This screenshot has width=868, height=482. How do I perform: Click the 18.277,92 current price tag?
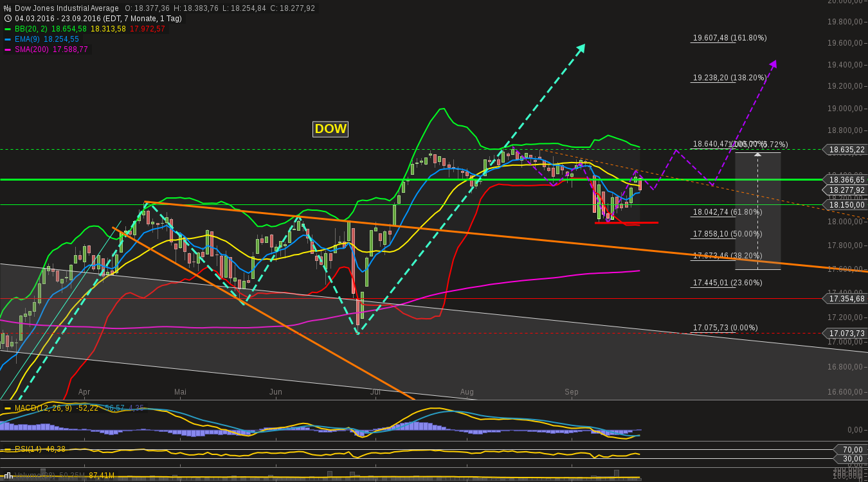coord(845,190)
